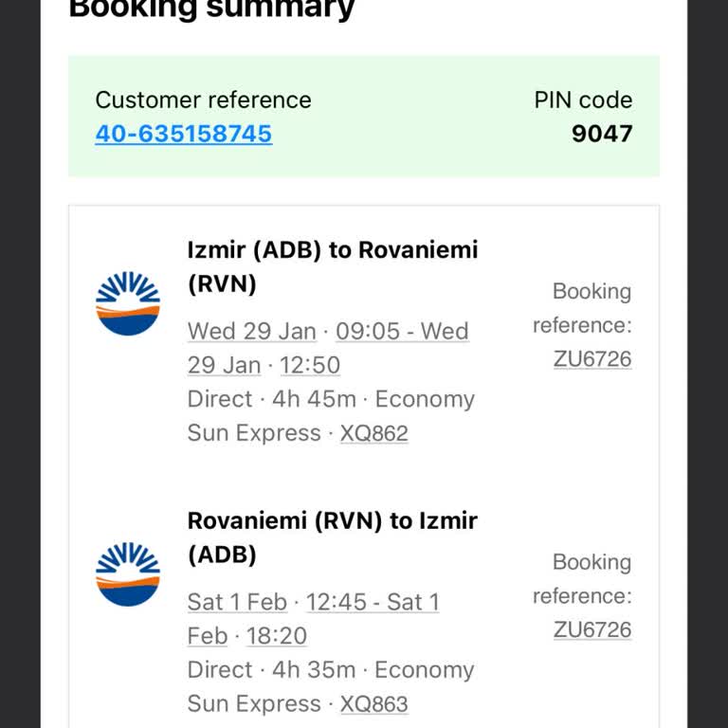Click the Sun Express logo for Rovaniemi to Izmir flight
The width and height of the screenshot is (728, 728).
[128, 574]
